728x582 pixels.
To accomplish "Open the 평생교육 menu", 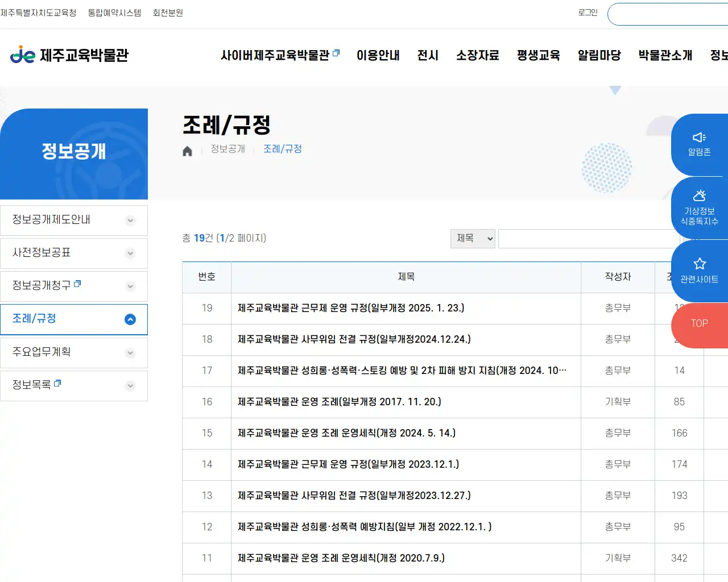I will tap(539, 55).
